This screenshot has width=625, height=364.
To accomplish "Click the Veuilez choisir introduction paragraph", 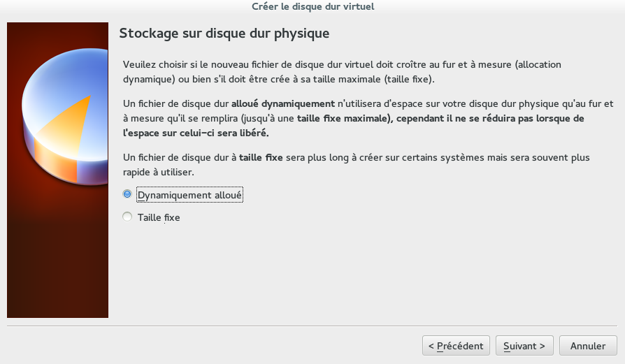I will coord(342,72).
